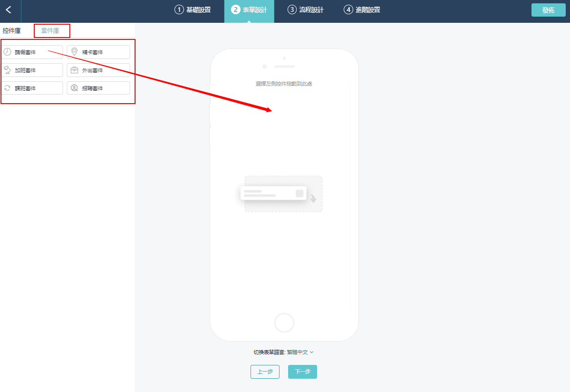
Task: Jump to step 3 流程設計
Action: pos(306,10)
